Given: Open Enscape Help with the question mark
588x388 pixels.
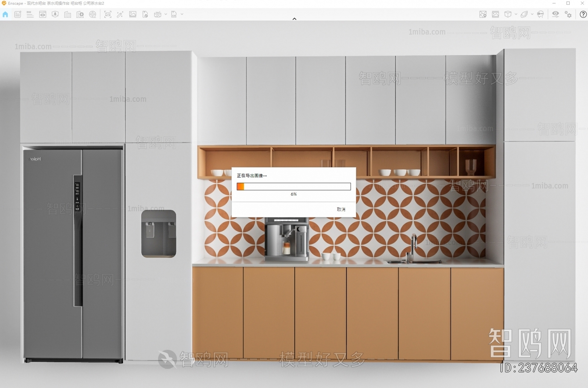Looking at the screenshot, I should click(x=583, y=15).
